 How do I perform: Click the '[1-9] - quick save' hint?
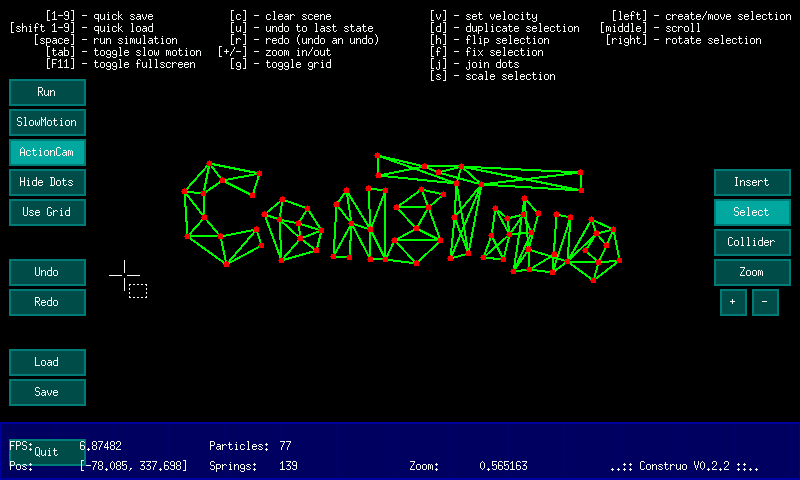[x=99, y=16]
